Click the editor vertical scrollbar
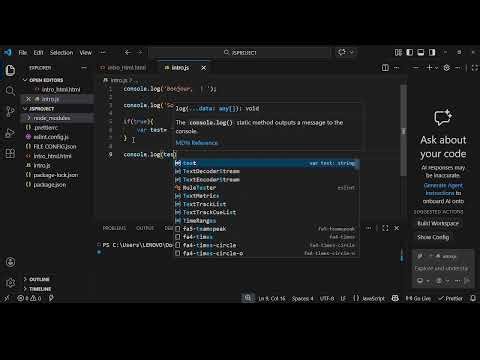The image size is (480, 360). coord(403,130)
